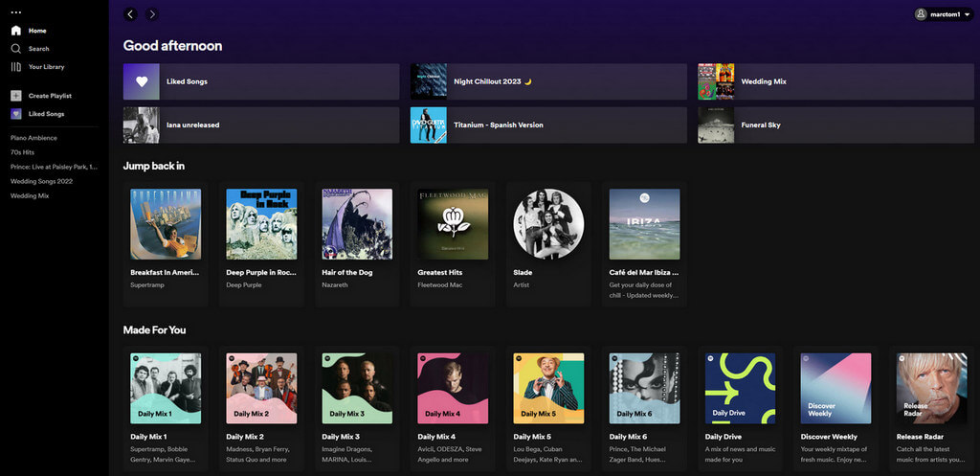980x476 pixels.
Task: Click the Made For You heading
Action: coord(154,330)
